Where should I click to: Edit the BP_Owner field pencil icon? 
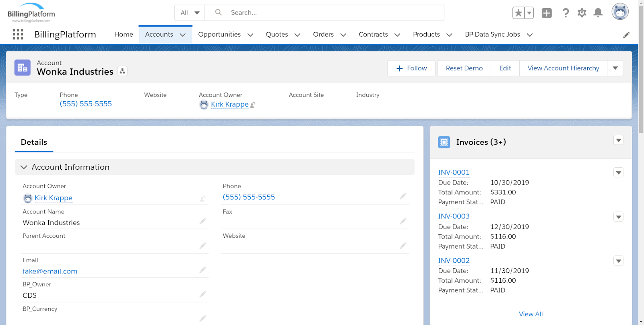203,294
